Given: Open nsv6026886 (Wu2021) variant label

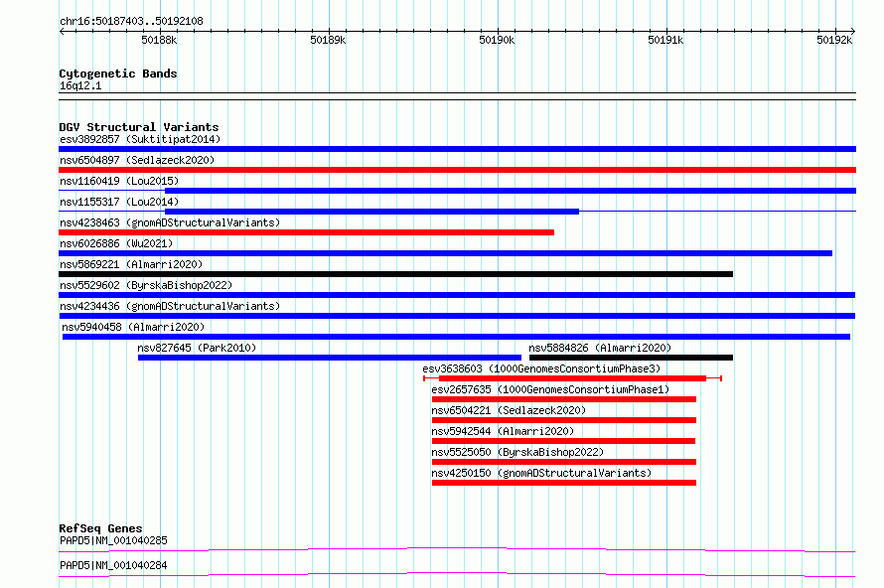Looking at the screenshot, I should tap(116, 243).
